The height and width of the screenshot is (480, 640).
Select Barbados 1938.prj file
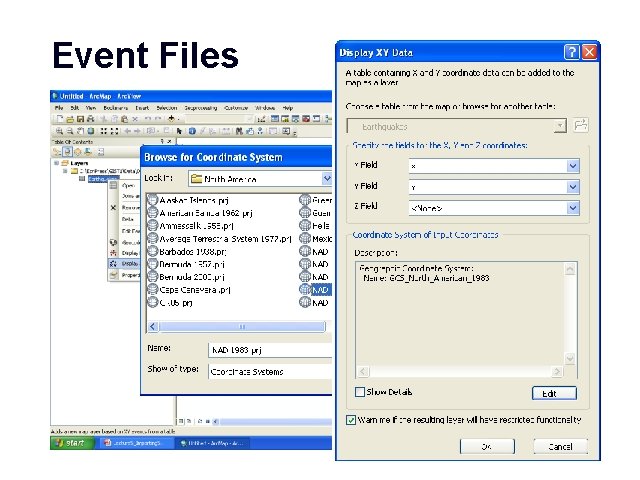pyautogui.click(x=187, y=251)
